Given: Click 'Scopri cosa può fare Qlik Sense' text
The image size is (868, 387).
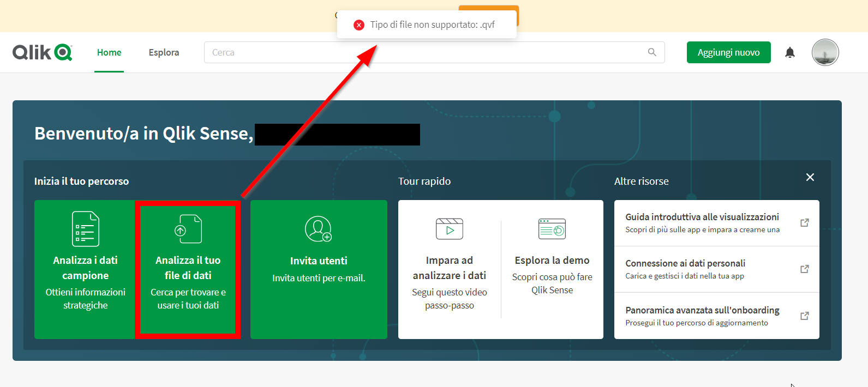Looking at the screenshot, I should click(552, 283).
